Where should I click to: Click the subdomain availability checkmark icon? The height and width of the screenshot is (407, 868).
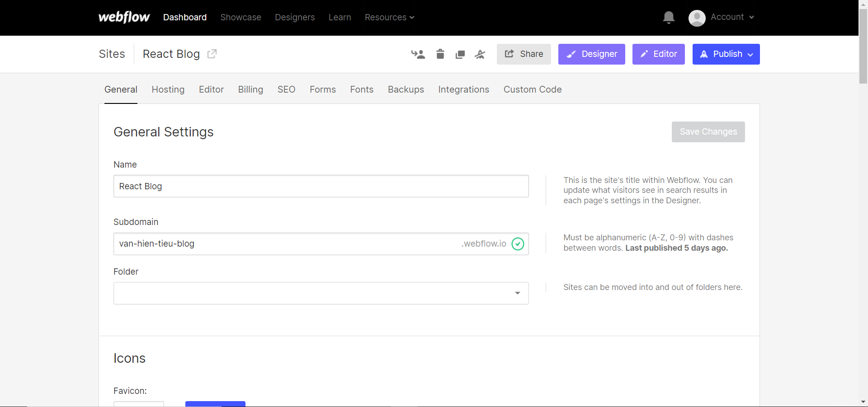point(518,244)
